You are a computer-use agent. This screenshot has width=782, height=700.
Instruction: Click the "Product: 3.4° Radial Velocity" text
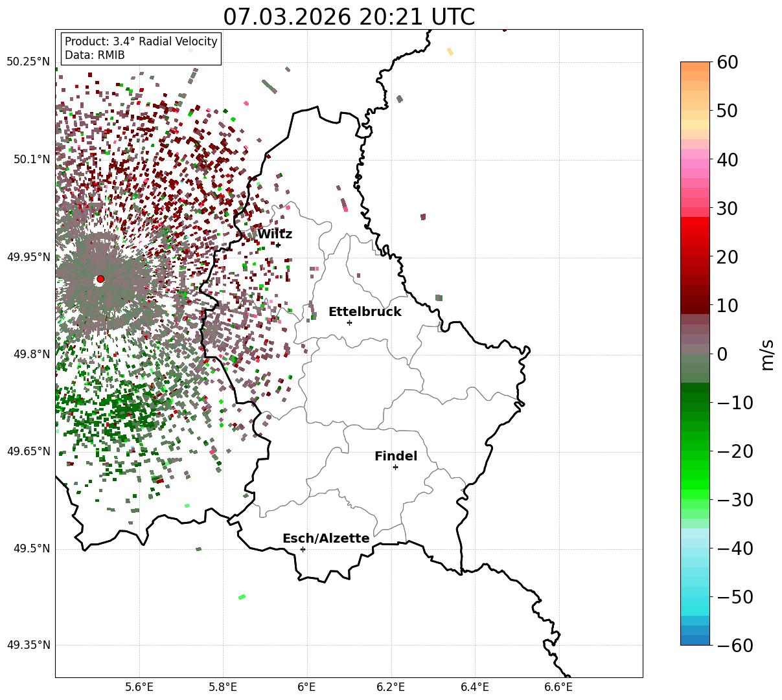[141, 41]
